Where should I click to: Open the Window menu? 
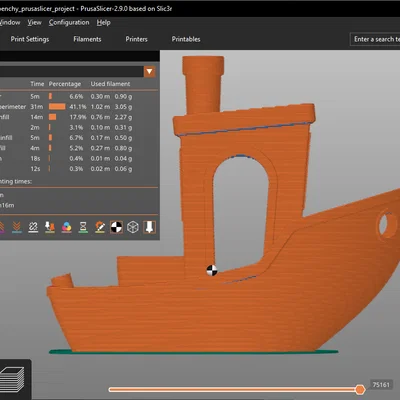[10, 22]
